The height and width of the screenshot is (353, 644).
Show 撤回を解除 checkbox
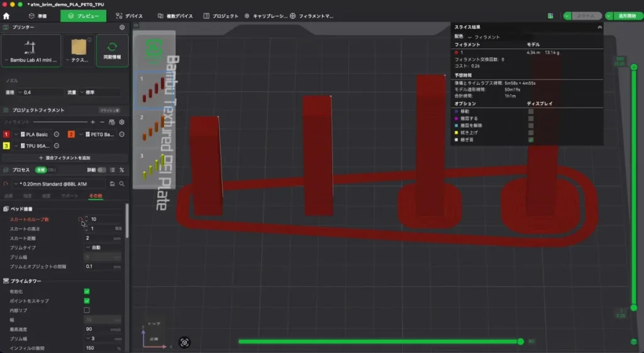[x=531, y=125]
